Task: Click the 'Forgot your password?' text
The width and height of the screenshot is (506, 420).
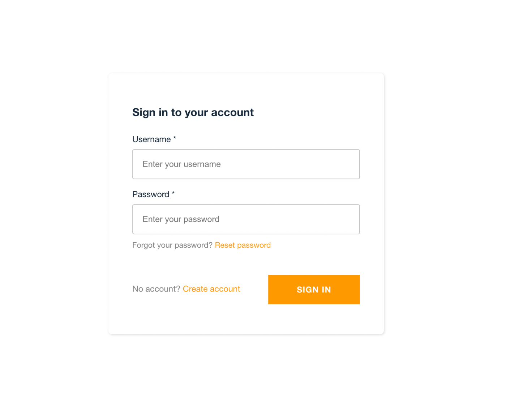Action: point(172,245)
